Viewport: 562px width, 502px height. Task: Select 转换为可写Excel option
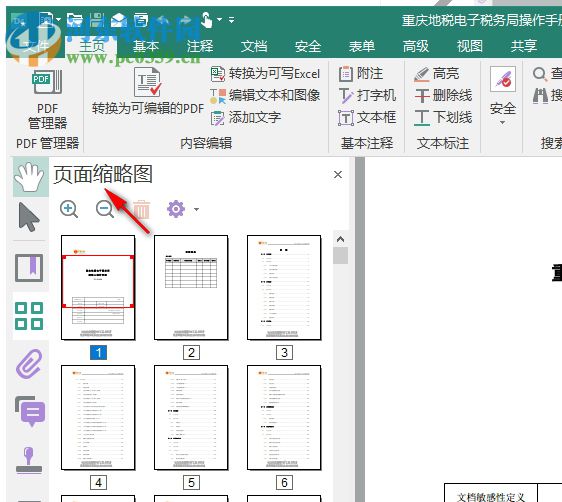tap(265, 73)
